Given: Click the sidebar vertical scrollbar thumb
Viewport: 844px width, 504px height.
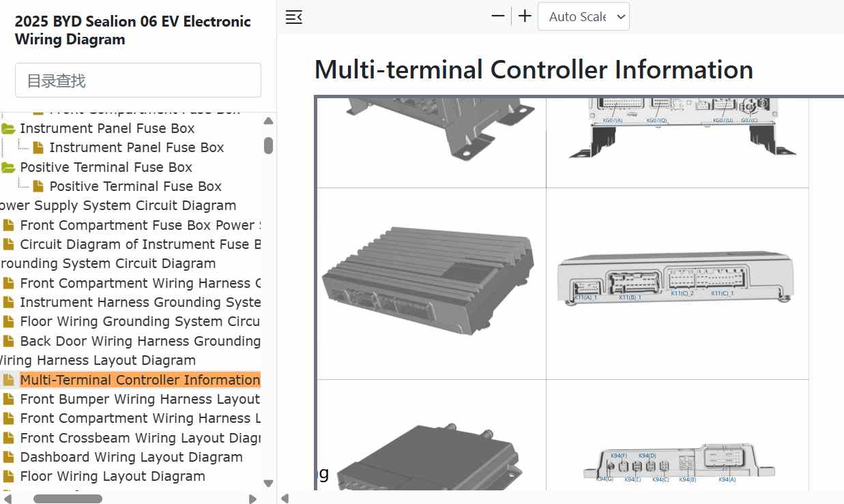Looking at the screenshot, I should click(269, 145).
